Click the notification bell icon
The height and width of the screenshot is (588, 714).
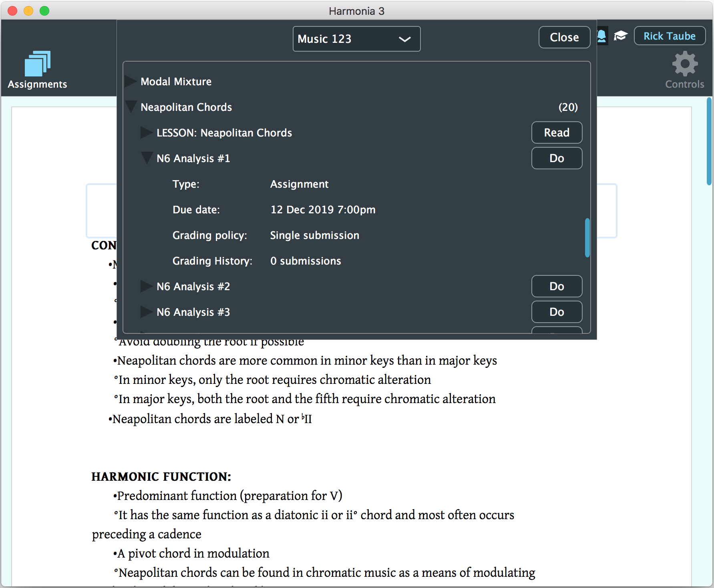601,36
